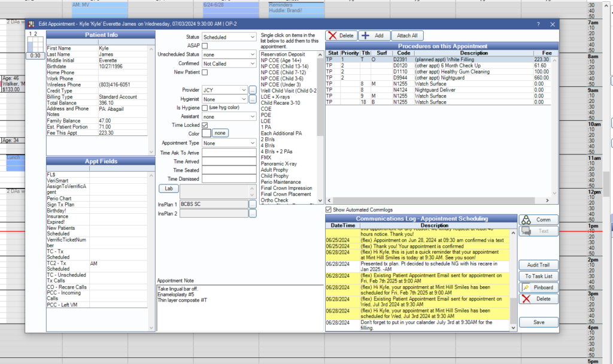The height and width of the screenshot is (364, 613).
Task: Uncheck the Time Locked checkbox
Action: pos(205,125)
